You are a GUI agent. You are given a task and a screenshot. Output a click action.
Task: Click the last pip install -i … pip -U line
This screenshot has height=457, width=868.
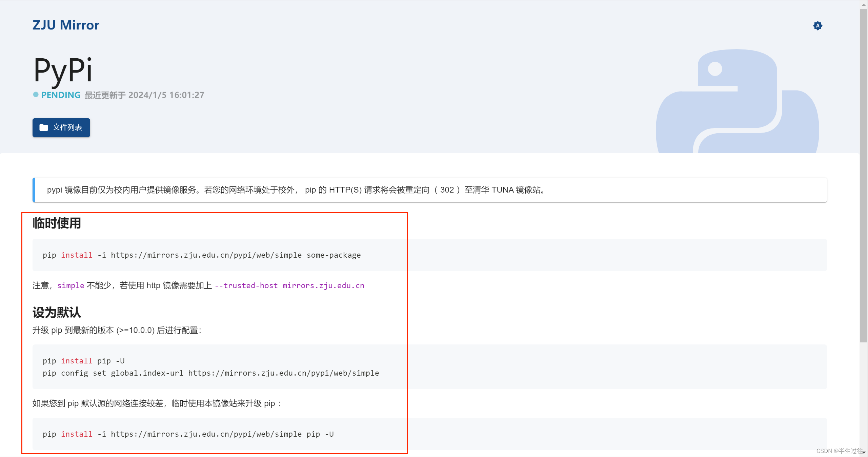click(x=188, y=434)
